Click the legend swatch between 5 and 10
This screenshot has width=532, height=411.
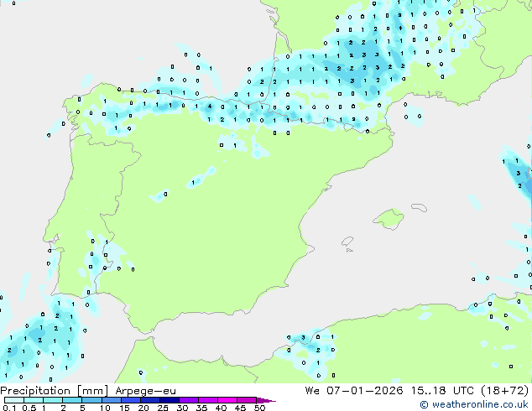click(x=91, y=400)
